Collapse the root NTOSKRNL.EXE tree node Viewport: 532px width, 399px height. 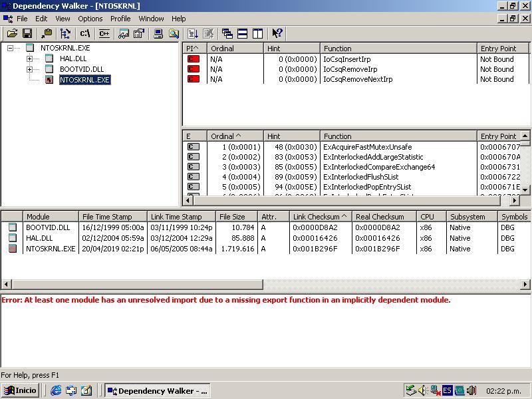11,48
